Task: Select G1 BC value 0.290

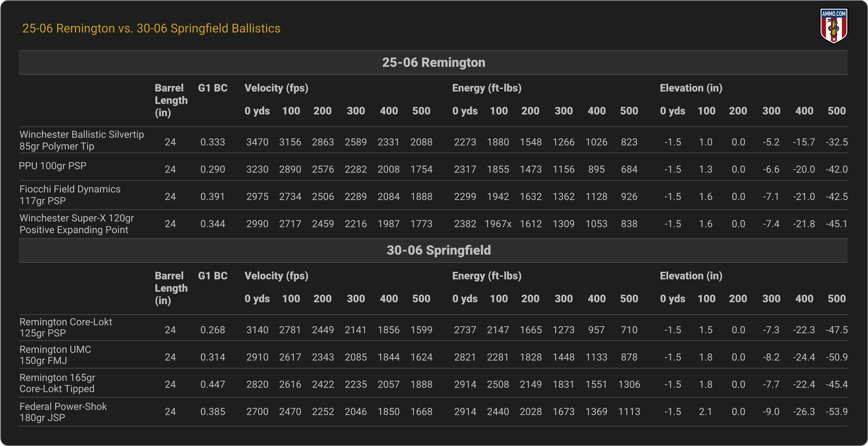Action: 213,169
